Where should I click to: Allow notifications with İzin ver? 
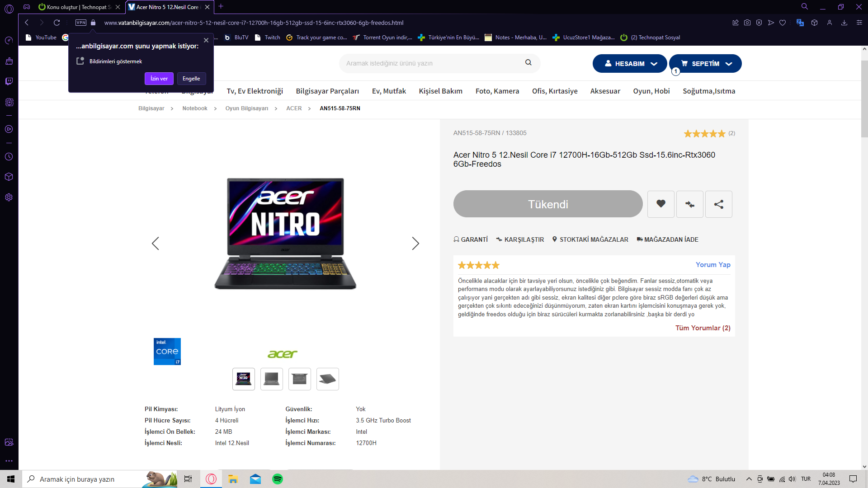click(159, 79)
